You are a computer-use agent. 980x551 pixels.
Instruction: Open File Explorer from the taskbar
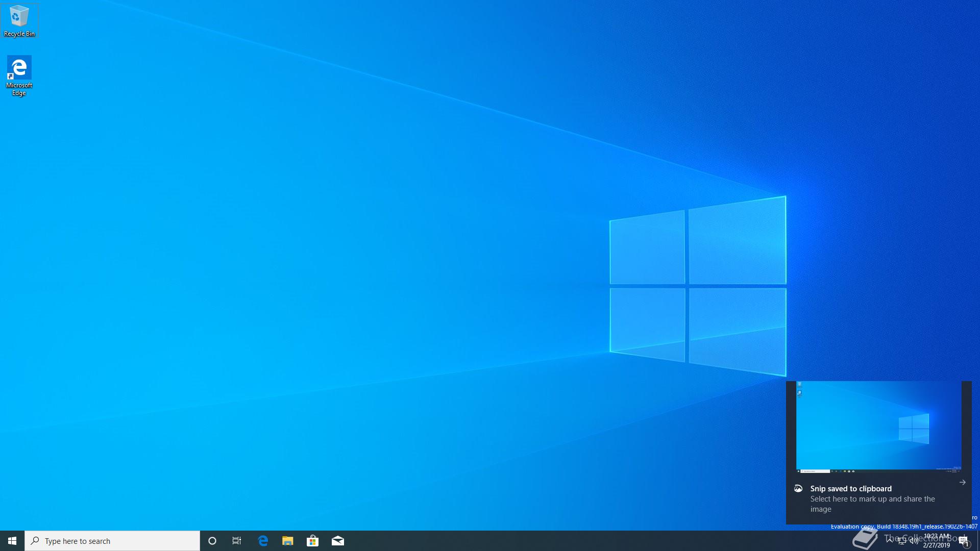[288, 541]
